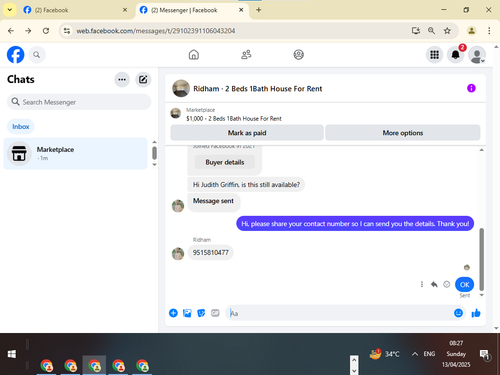Image resolution: width=500 pixels, height=375 pixels.
Task: Open the account profile avatar menu
Action: tap(477, 55)
